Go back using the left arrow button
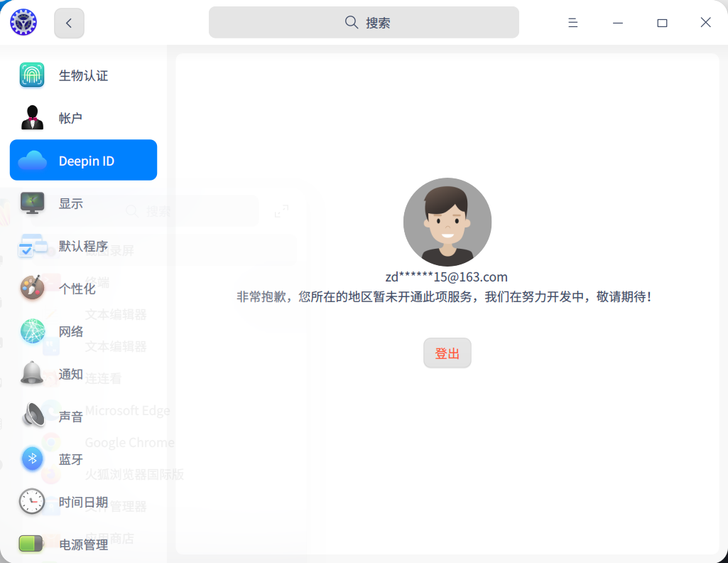728x563 pixels. pos(68,22)
